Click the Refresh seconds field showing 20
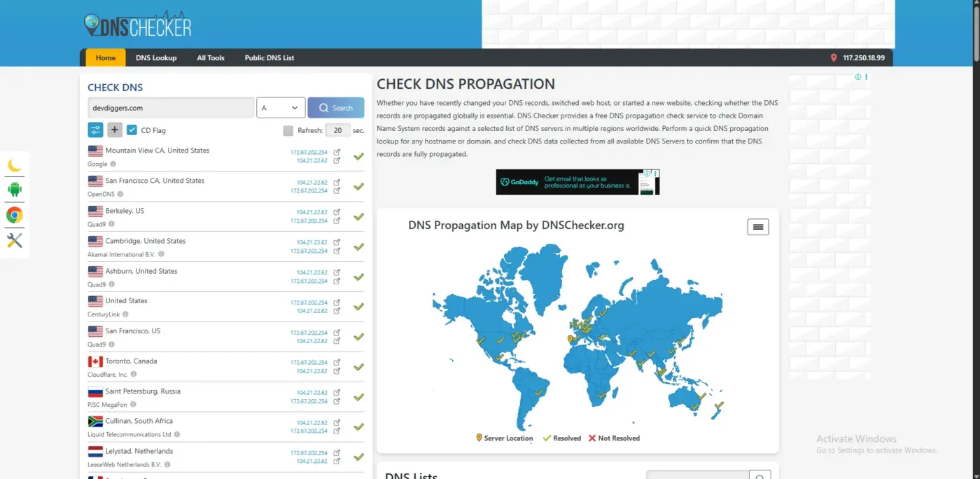This screenshot has height=479, width=980. pos(338,130)
